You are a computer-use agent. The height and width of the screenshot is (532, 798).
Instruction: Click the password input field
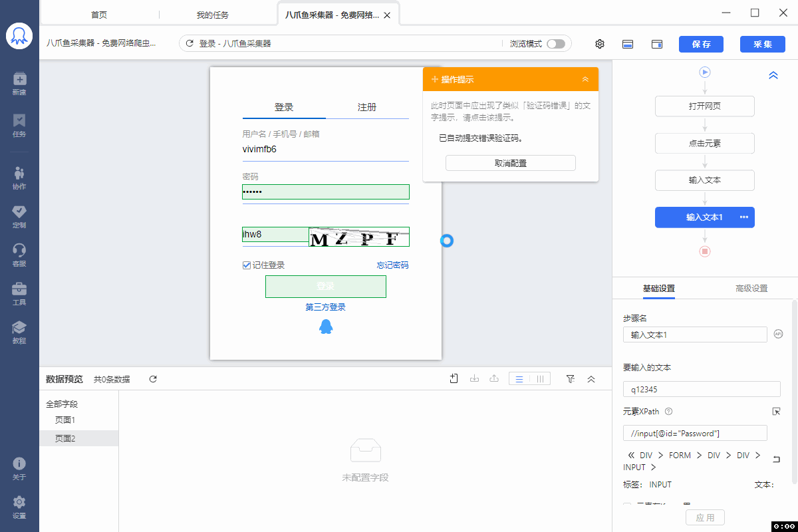click(x=326, y=192)
